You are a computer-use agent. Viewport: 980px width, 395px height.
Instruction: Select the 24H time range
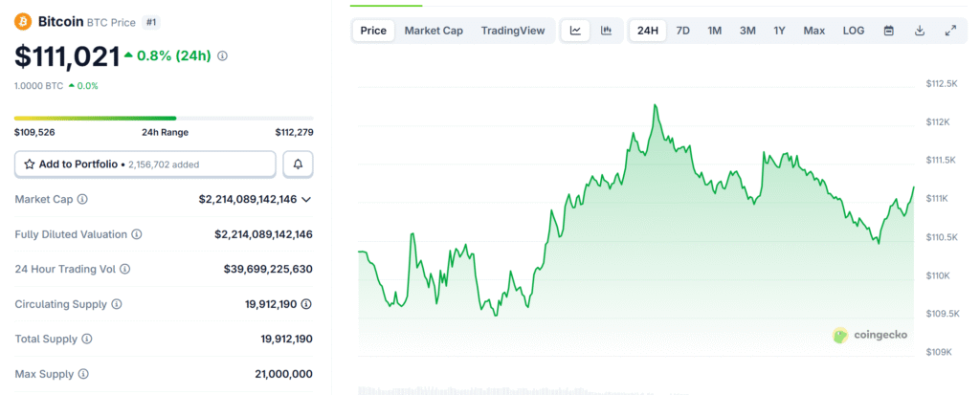(x=648, y=31)
